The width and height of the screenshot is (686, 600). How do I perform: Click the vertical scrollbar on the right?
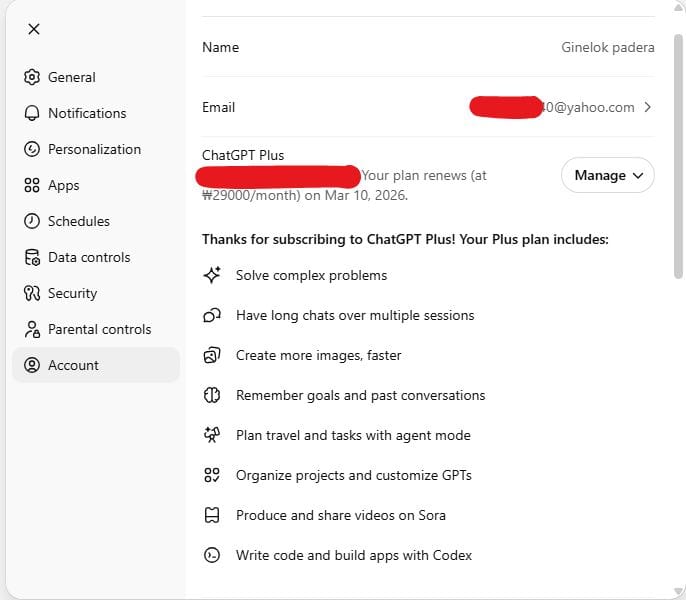click(x=680, y=150)
